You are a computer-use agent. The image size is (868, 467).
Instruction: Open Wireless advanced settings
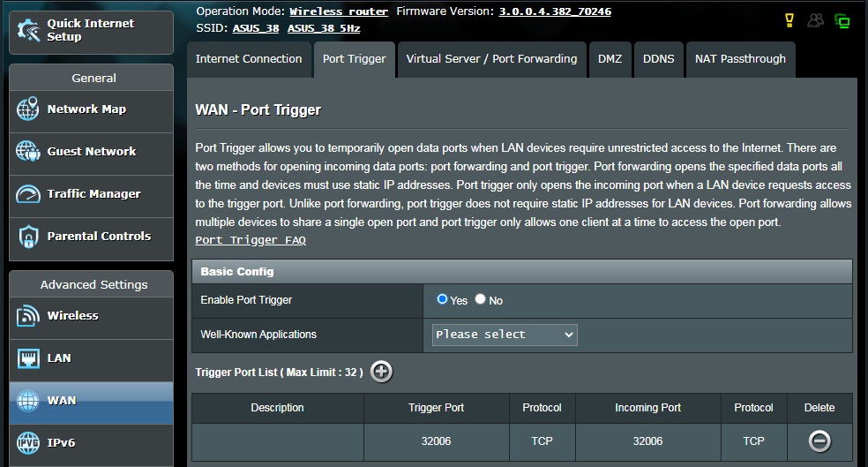92,316
